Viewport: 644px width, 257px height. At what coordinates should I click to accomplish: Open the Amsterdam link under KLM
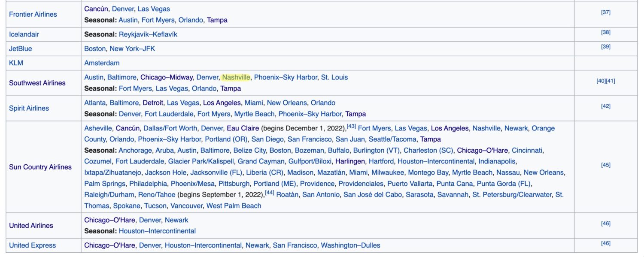(102, 63)
